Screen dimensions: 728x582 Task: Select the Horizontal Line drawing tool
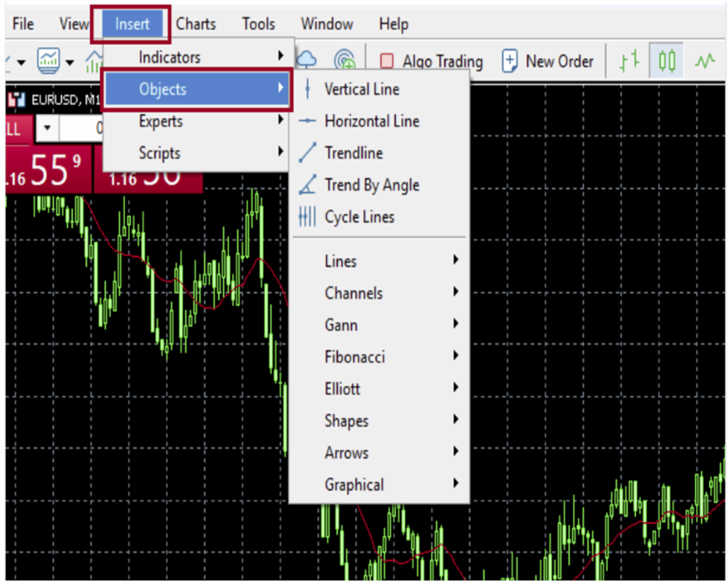pyautogui.click(x=371, y=121)
